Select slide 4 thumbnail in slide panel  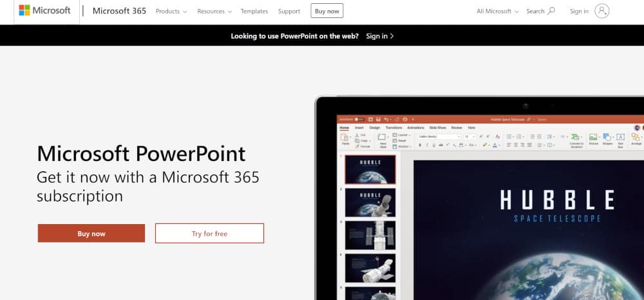point(370,268)
